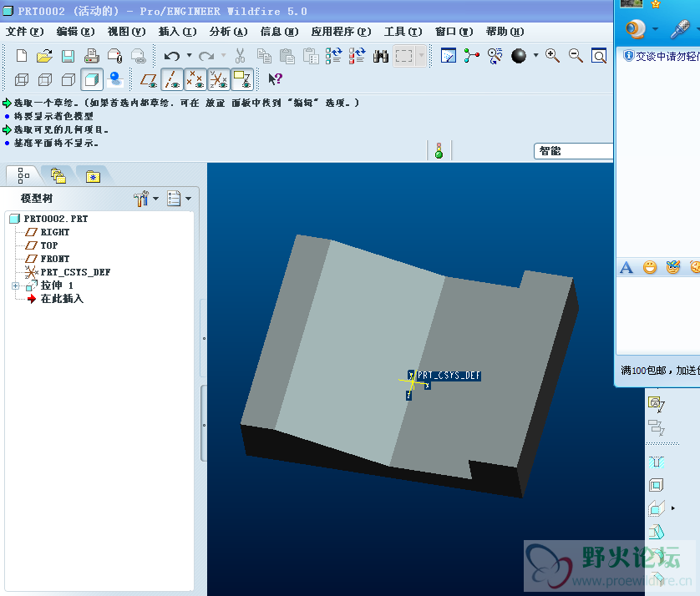Click the Cut scissors icon
This screenshot has width=700, height=596.
pos(241,56)
